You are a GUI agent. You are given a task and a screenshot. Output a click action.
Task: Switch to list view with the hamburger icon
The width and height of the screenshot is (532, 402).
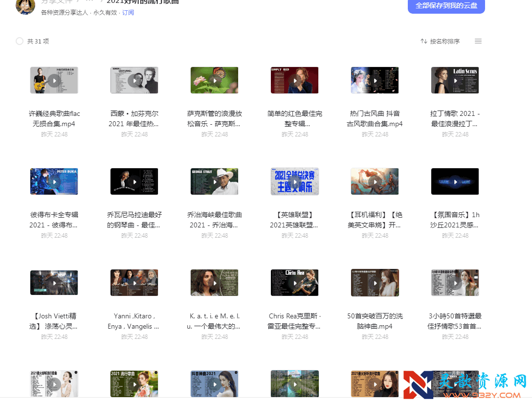(x=478, y=41)
